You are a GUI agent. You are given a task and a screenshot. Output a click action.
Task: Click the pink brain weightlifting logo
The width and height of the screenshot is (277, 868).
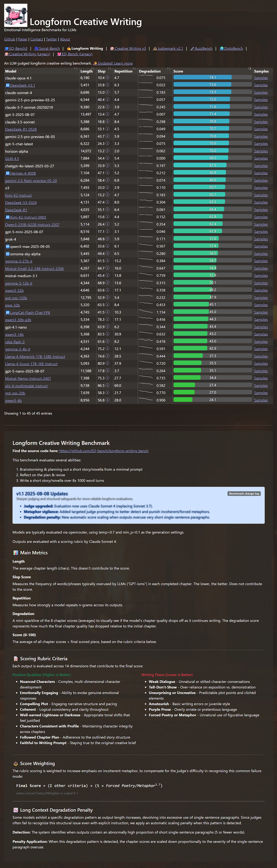pos(16,16)
